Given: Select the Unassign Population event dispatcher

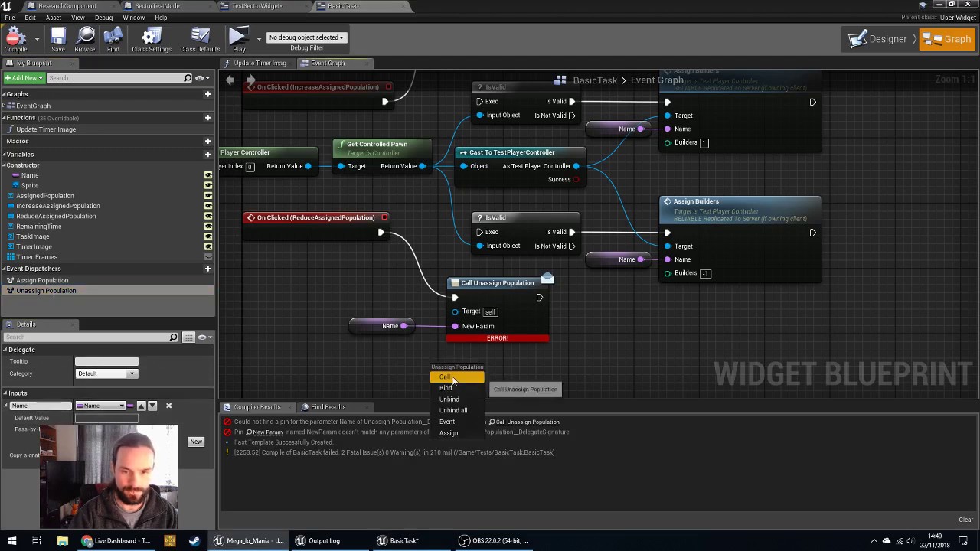Looking at the screenshot, I should [46, 291].
